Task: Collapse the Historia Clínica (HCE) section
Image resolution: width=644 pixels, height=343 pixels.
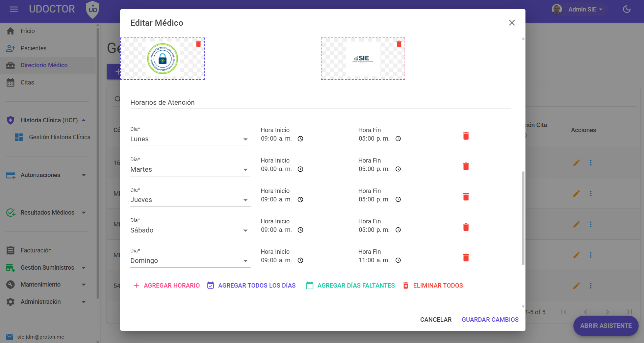Action: tap(47, 120)
